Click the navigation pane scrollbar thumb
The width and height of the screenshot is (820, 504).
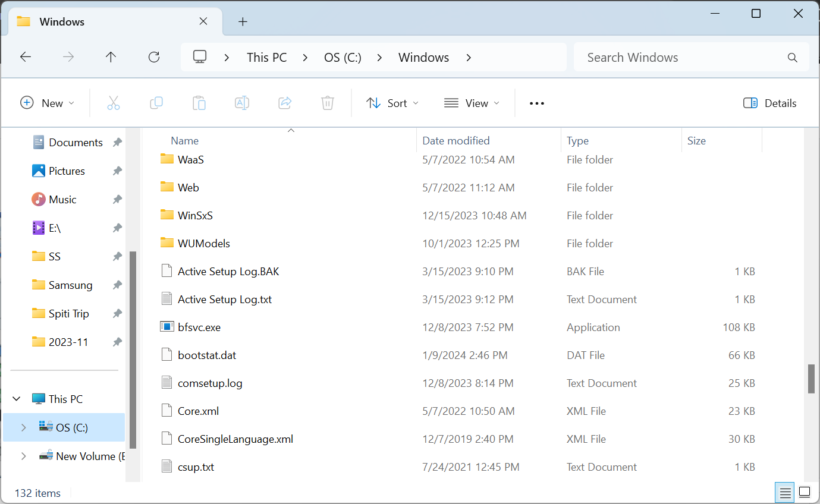133,349
